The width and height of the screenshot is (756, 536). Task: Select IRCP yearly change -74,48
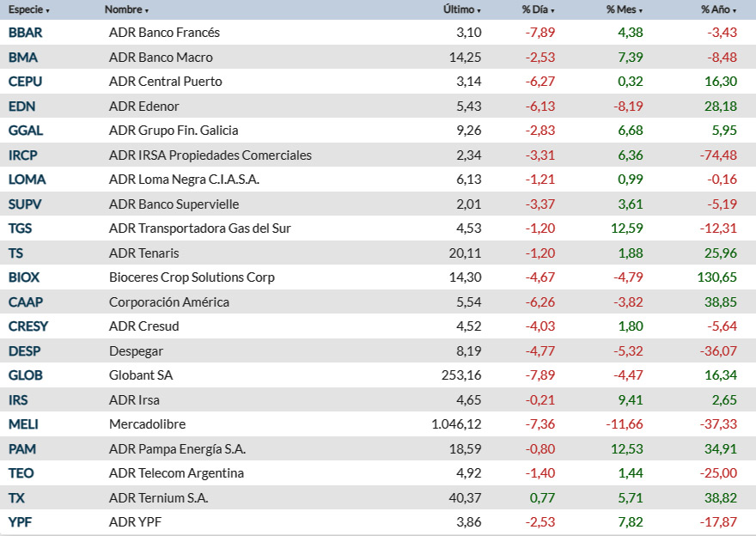718,155
